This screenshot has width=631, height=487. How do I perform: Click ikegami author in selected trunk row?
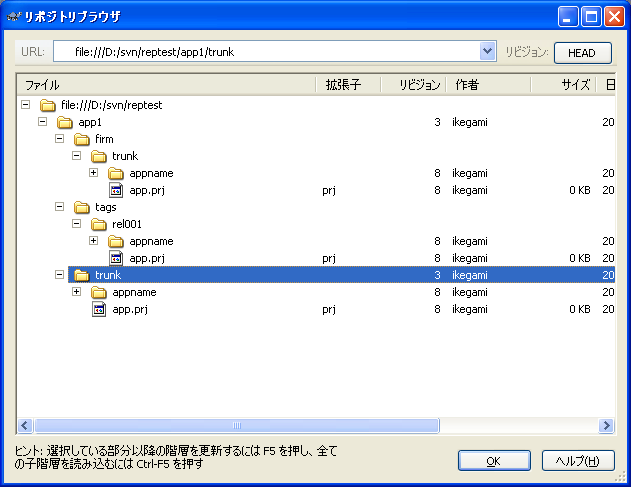(x=470, y=275)
